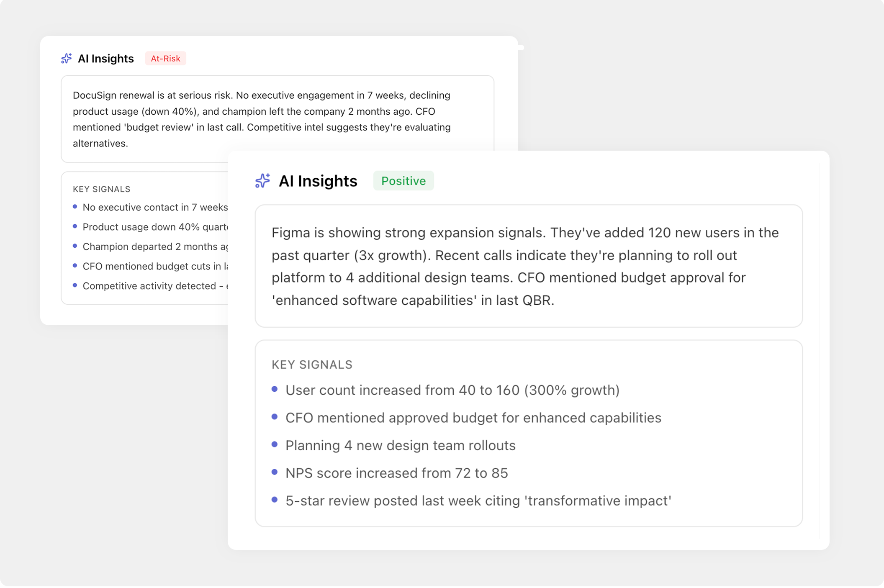This screenshot has width=884, height=588.
Task: Click the green Positive indicator pill
Action: pyautogui.click(x=403, y=180)
